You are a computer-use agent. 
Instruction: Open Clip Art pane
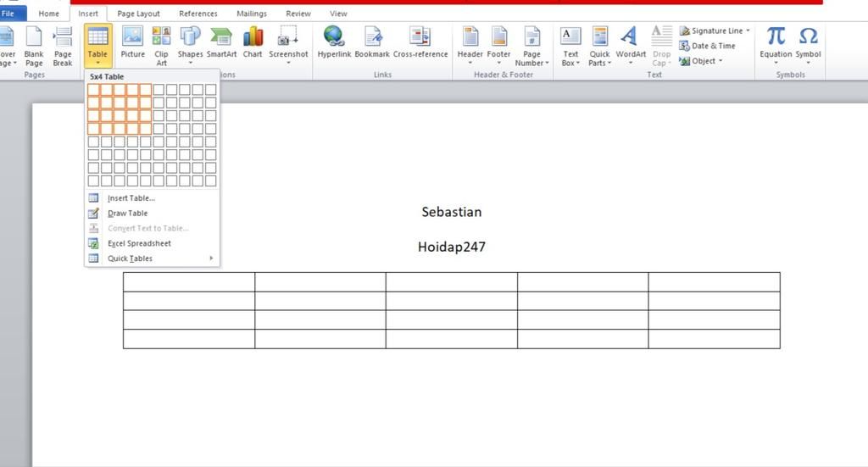(161, 47)
